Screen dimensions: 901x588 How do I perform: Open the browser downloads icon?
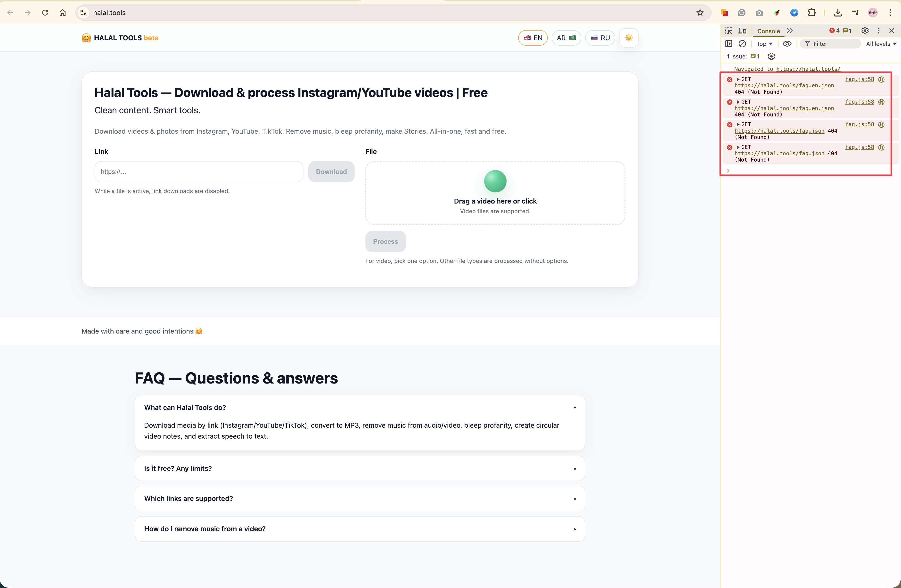838,13
